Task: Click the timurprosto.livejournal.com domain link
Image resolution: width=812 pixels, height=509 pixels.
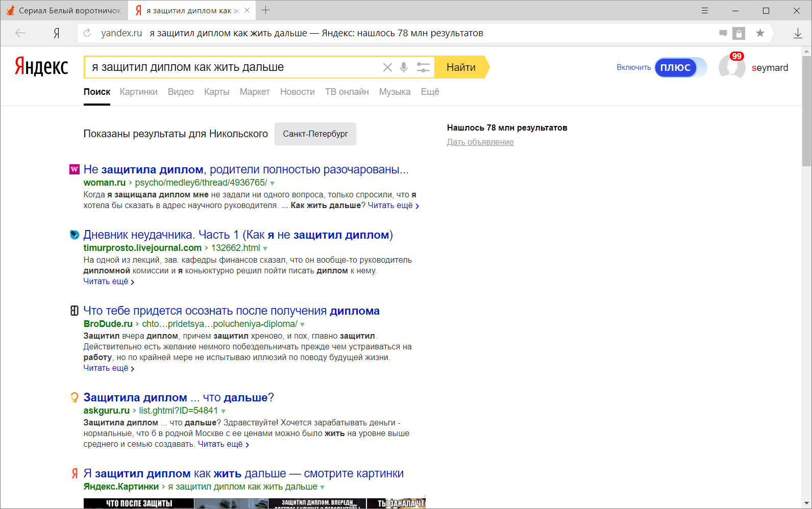Action: (x=142, y=248)
